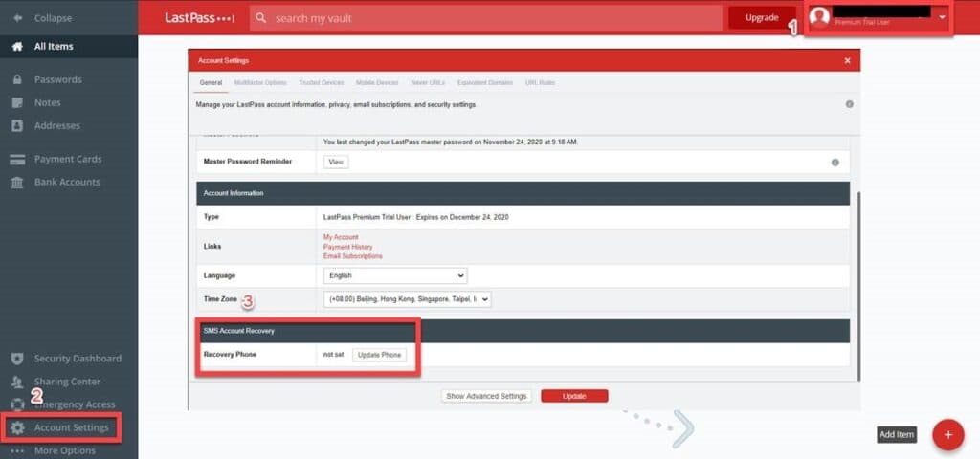980x459 pixels.
Task: Switch to the Never URLs tab
Action: coord(428,83)
